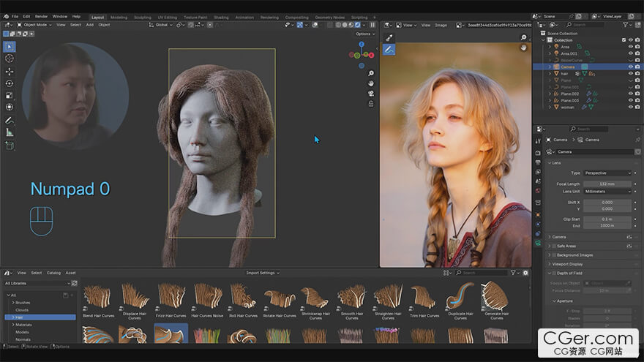Toggle the Collection exclude checkbox
Screen dimensions: 644x362
(624, 40)
